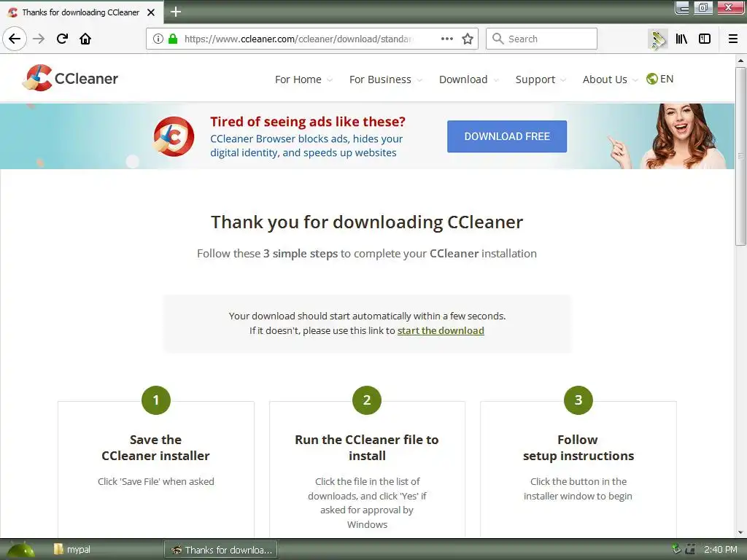
Task: Click the 'Click 'Save File' when asked' text
Action: click(x=156, y=481)
